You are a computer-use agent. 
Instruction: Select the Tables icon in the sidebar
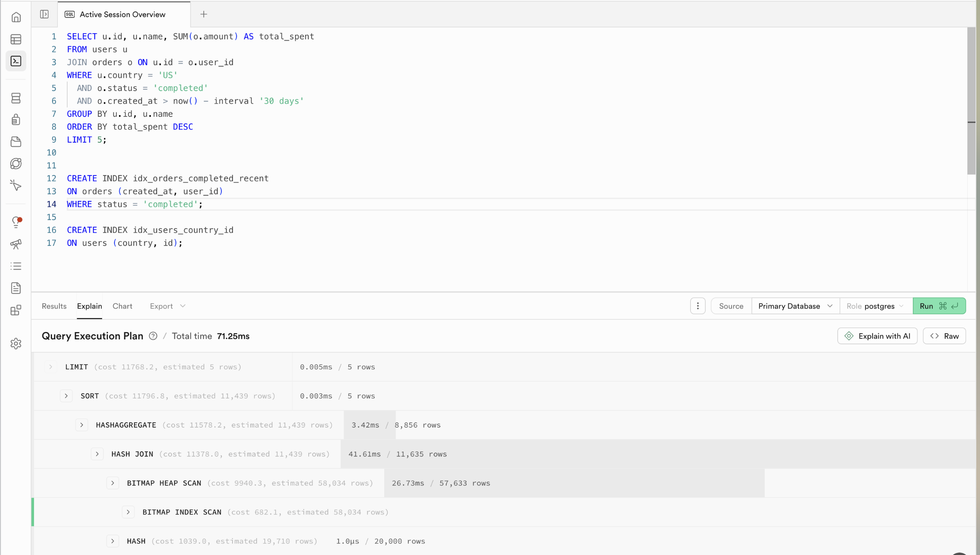16,39
